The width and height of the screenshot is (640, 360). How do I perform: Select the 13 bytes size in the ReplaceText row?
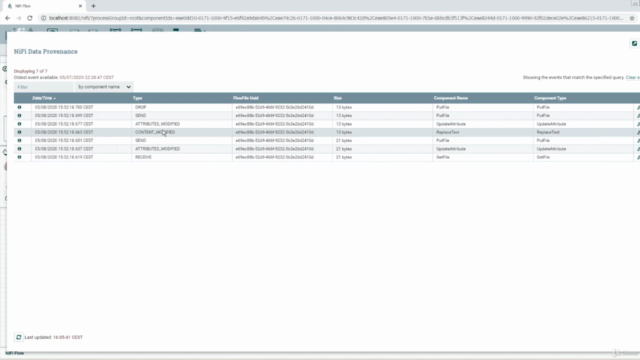coord(344,132)
